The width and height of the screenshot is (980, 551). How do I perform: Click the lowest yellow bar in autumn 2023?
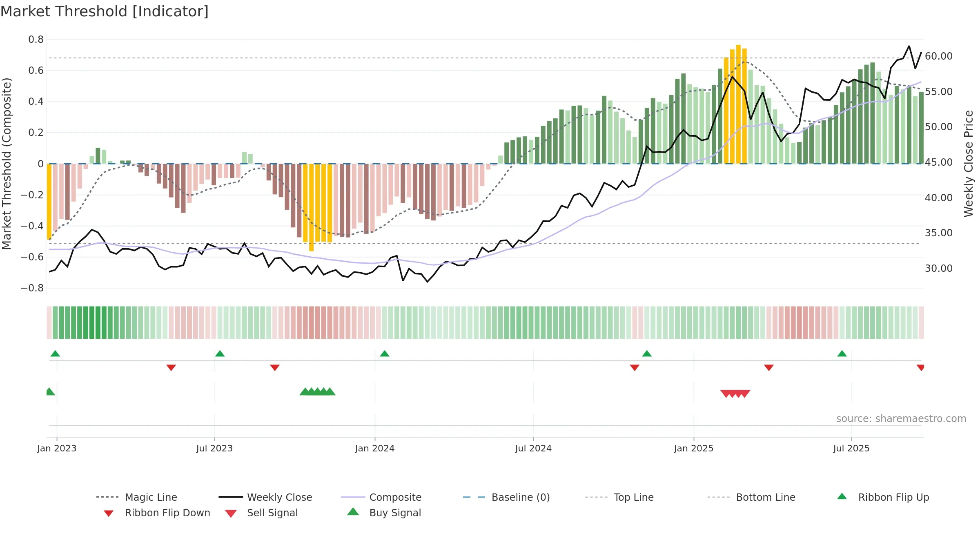click(311, 207)
